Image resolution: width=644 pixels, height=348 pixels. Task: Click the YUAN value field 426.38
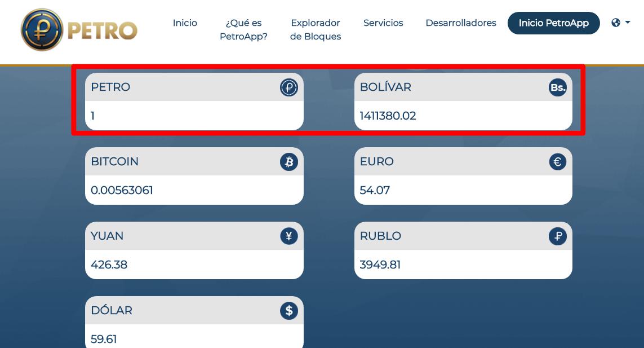194,265
